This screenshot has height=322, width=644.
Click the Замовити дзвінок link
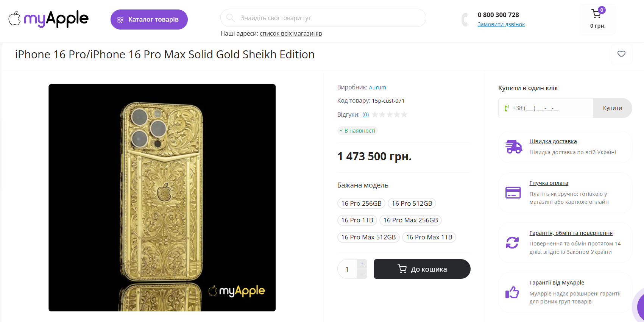click(501, 24)
